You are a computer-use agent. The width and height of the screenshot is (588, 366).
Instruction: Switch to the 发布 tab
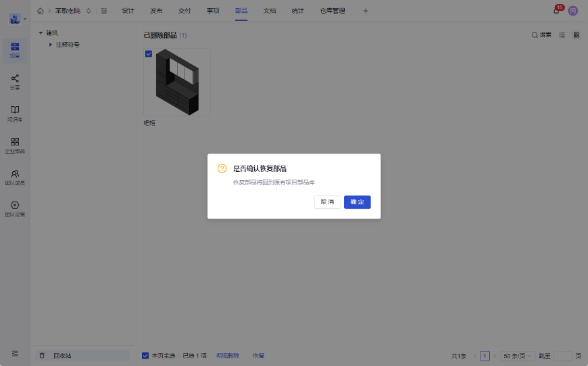pyautogui.click(x=156, y=11)
